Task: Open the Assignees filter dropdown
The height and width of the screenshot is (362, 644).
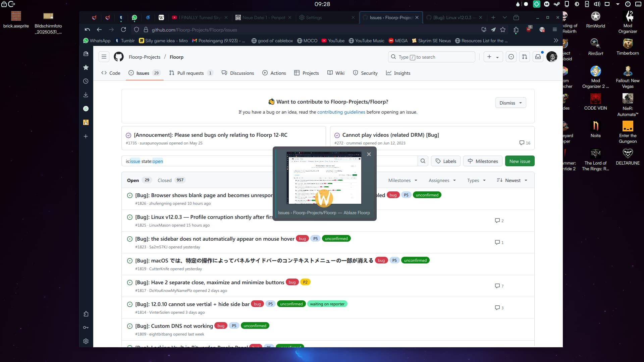Action: coord(442,180)
